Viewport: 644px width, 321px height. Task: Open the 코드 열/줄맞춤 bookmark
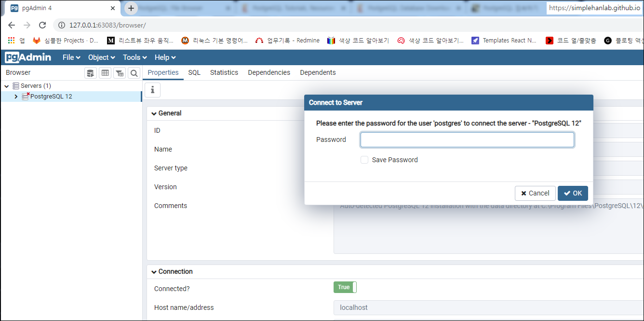(x=571, y=41)
